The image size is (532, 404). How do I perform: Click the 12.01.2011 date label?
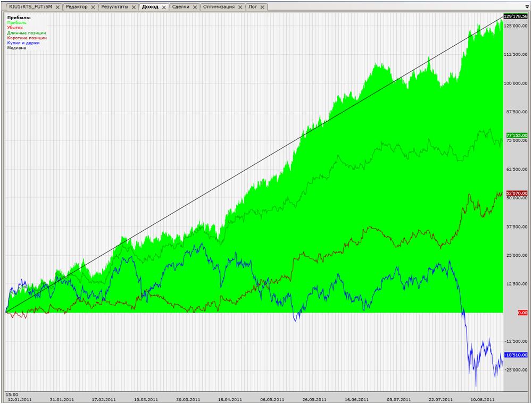(19, 400)
